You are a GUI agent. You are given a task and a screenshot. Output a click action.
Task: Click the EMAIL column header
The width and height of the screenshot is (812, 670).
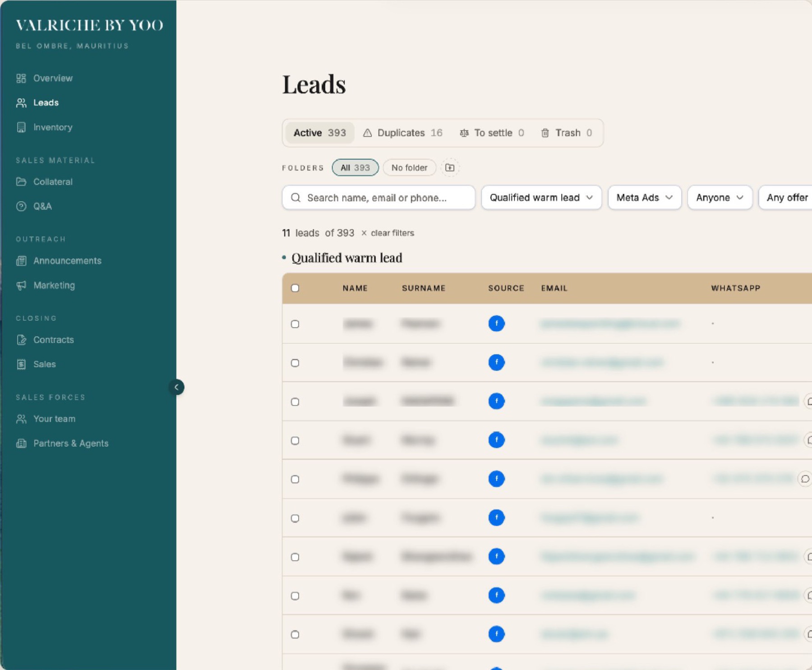554,288
